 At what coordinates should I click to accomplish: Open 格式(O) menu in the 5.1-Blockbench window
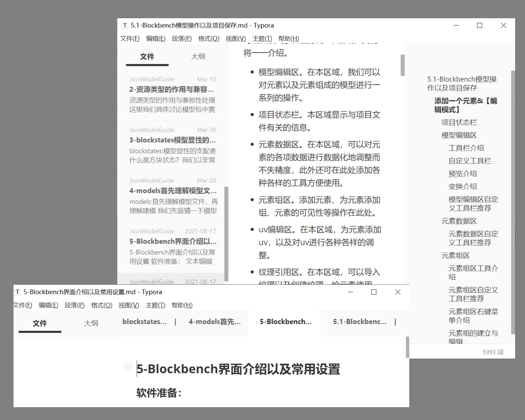pos(209,39)
